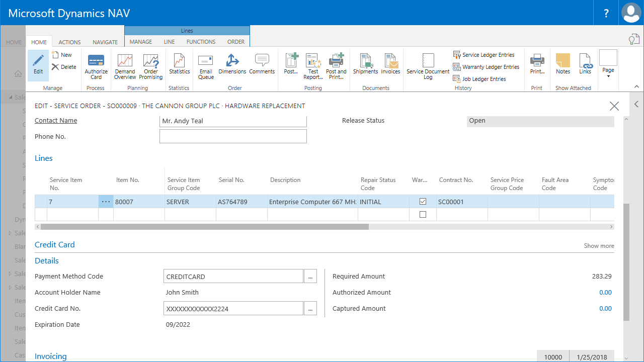Select the Serial No. cell AS764789
Viewport: 644px width, 362px height.
click(242, 202)
